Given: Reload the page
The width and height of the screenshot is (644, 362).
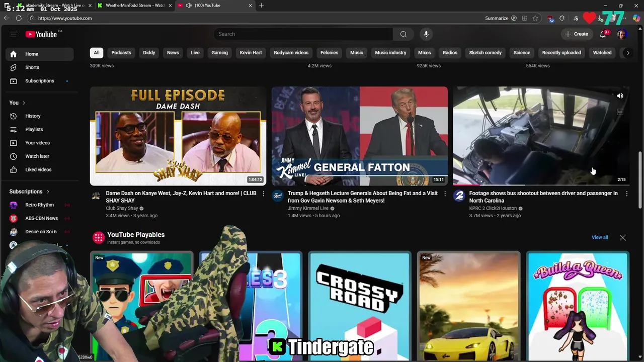Looking at the screenshot, I should [19, 18].
